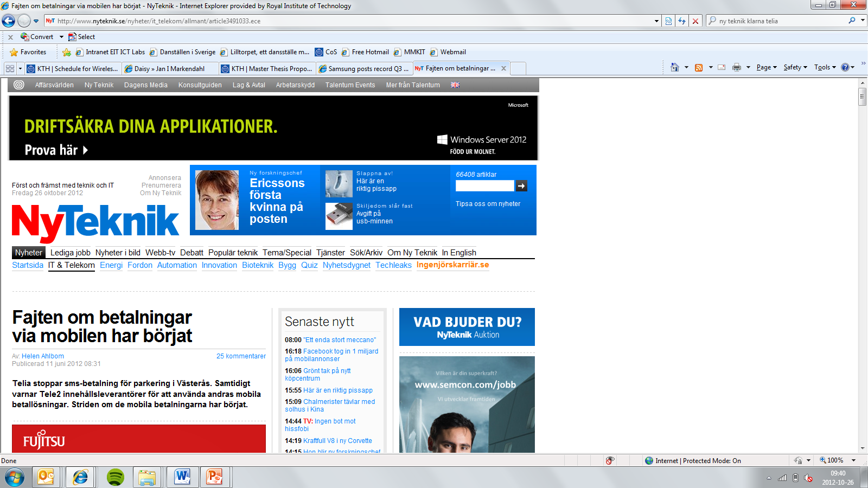Open the Quick Tabs grid icon

pos(10,69)
